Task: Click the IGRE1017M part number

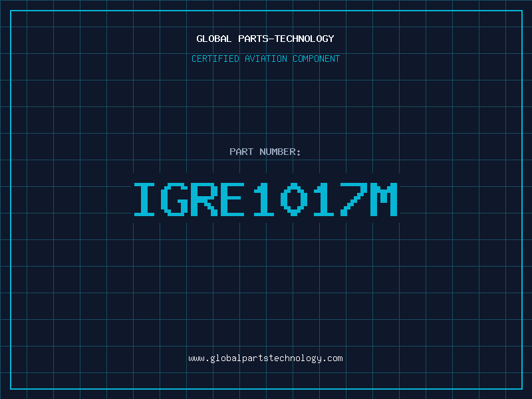Action: pos(265,199)
